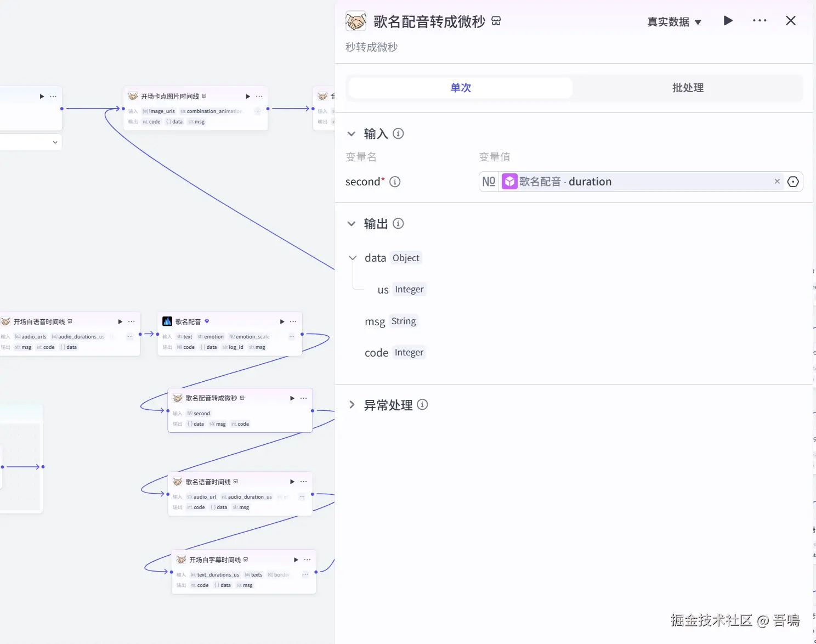The height and width of the screenshot is (644, 816).
Task: Click the blue badge beside 歌名配音 title
Action: coord(207,321)
